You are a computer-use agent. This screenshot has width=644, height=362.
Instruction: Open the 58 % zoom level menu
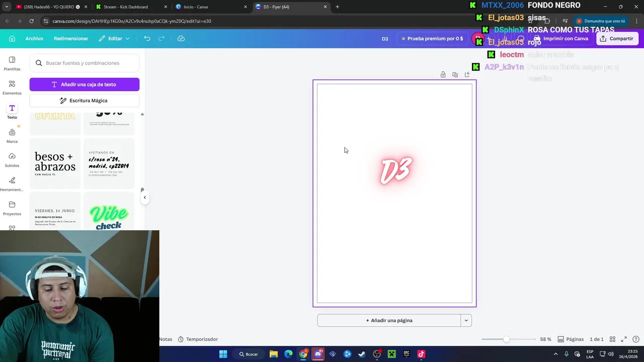click(x=545, y=339)
